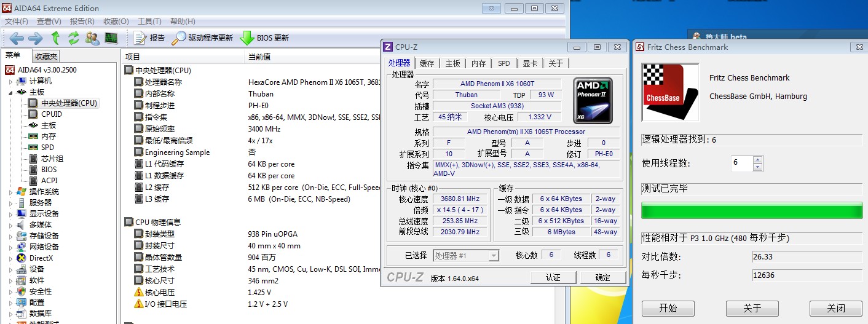Image resolution: width=868 pixels, height=324 pixels.
Task: Collapse the 主板 tree node
Action: coord(10,92)
